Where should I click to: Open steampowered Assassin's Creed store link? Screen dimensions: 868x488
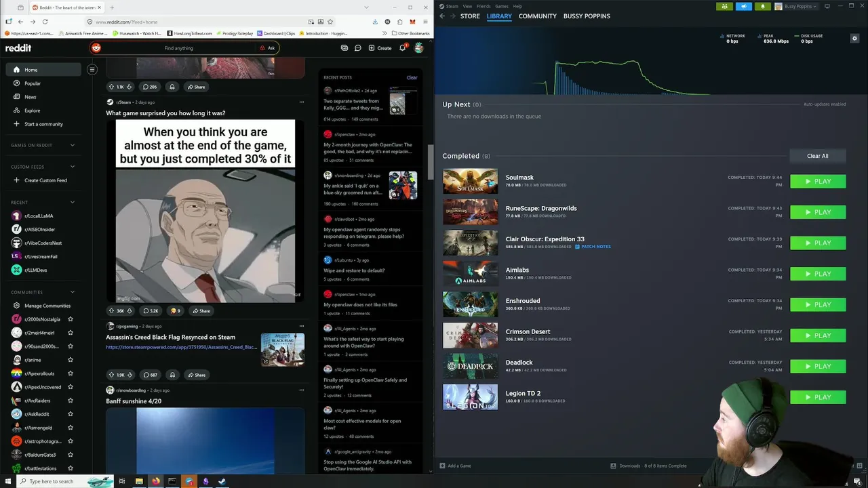(181, 347)
